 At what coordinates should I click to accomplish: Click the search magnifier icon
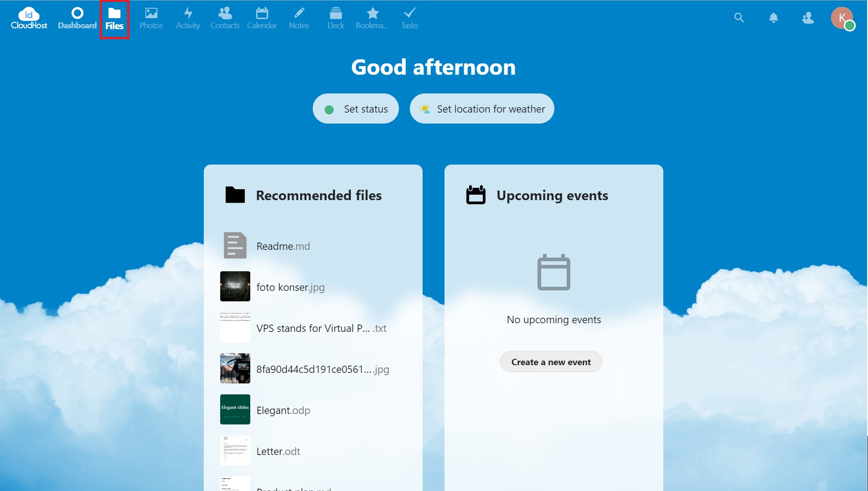coord(739,18)
